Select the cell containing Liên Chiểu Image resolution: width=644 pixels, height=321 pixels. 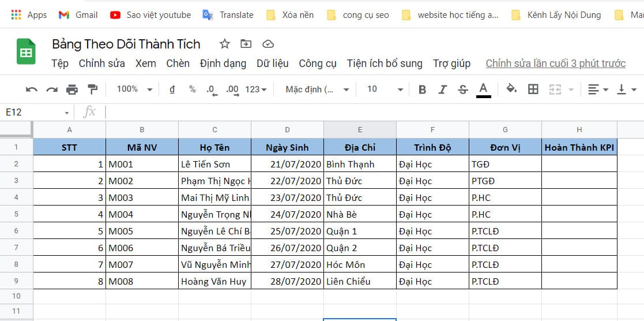pos(360,281)
